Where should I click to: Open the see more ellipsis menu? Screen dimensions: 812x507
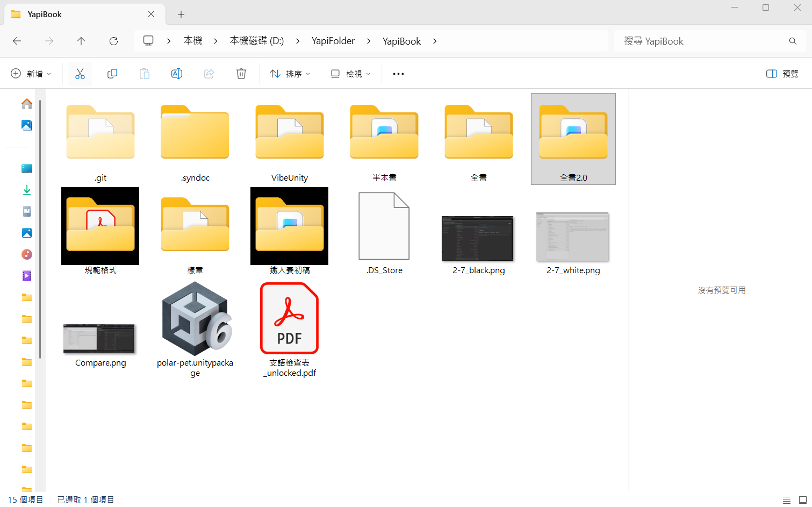(x=398, y=74)
